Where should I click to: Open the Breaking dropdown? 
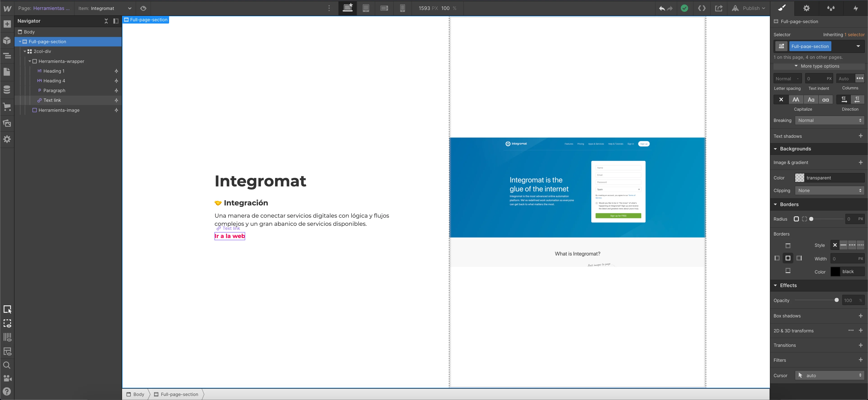click(829, 120)
